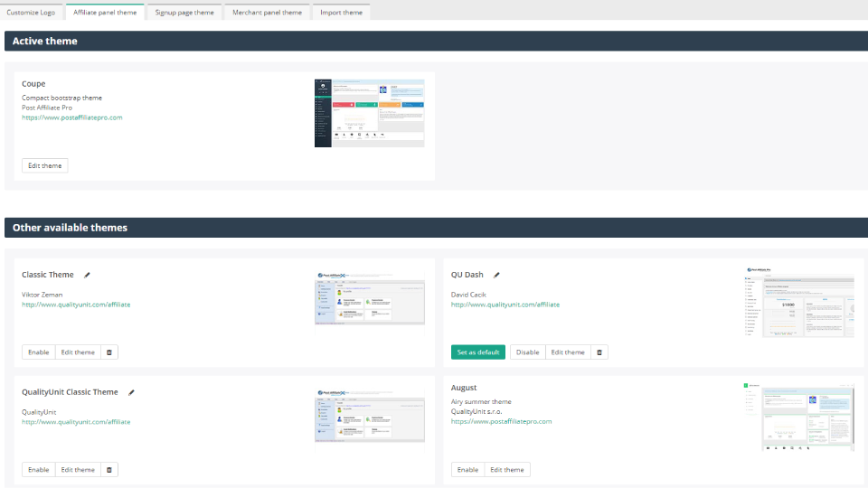Image resolution: width=868 pixels, height=488 pixels.
Task: Edit the QualityUnit Classic Theme
Action: tap(78, 470)
